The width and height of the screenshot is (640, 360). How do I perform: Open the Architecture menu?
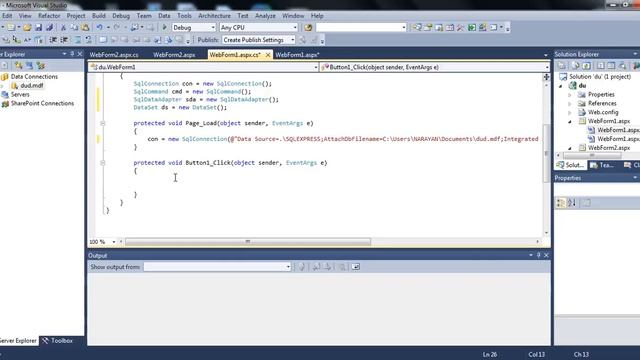click(x=214, y=16)
